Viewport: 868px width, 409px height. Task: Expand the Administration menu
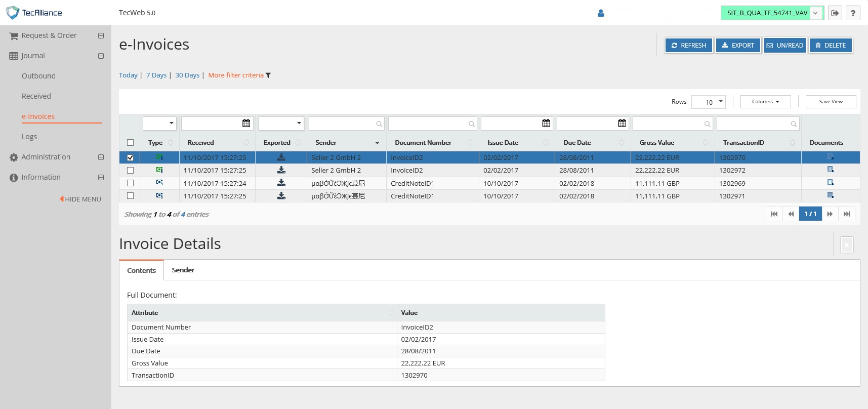point(101,157)
